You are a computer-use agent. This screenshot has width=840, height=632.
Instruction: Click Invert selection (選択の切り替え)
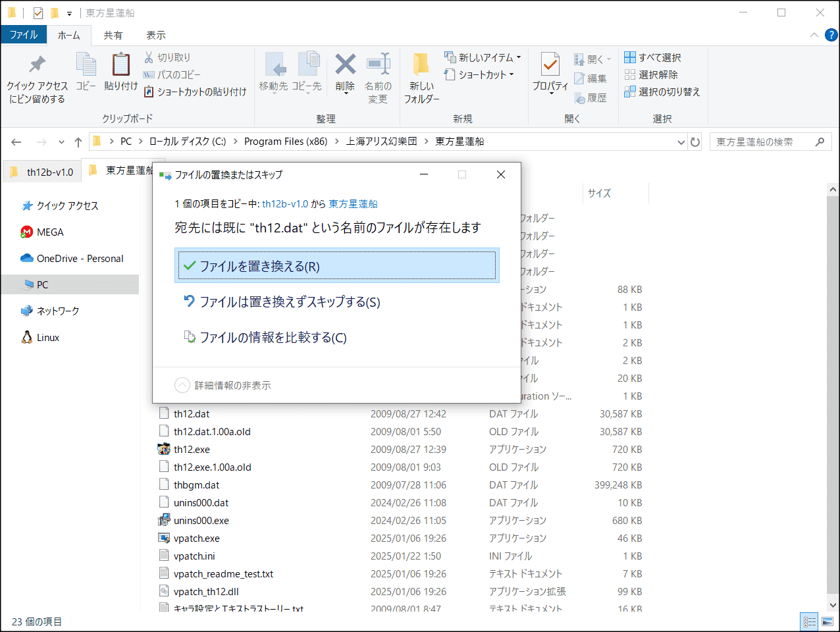tap(662, 92)
